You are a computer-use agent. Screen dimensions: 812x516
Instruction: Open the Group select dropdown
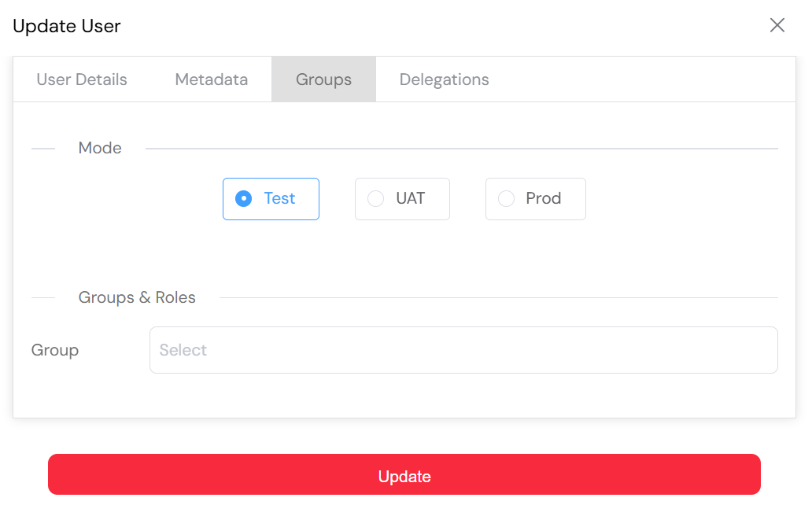[x=463, y=350]
